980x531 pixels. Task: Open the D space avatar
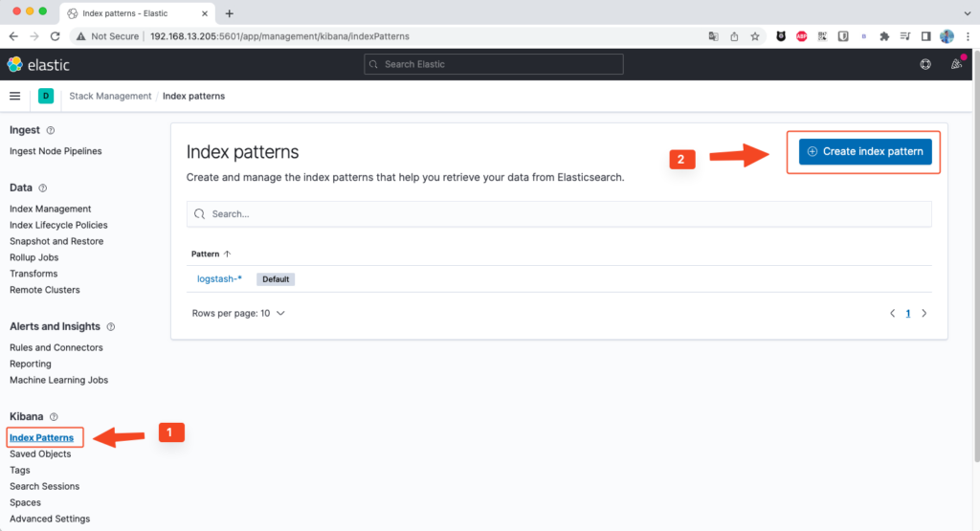click(x=46, y=96)
